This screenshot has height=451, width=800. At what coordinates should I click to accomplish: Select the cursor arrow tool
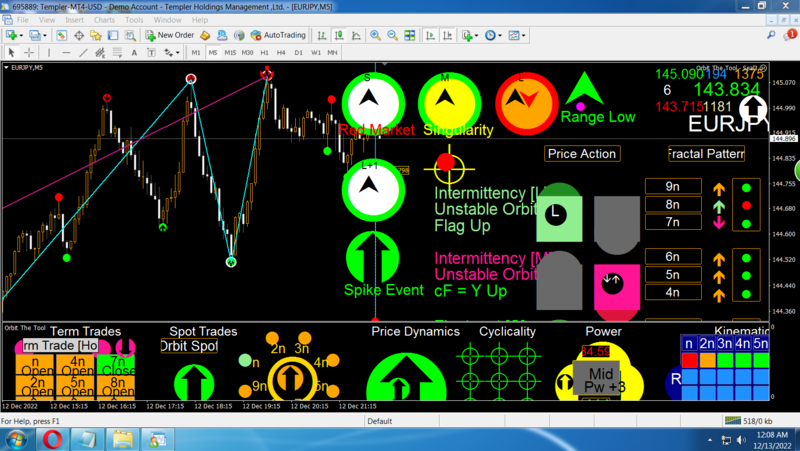pyautogui.click(x=11, y=53)
